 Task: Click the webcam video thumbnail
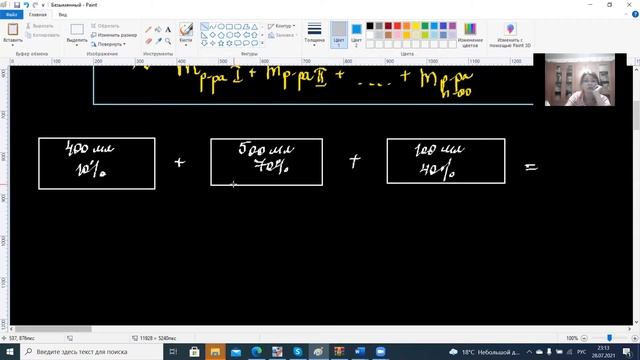580,80
